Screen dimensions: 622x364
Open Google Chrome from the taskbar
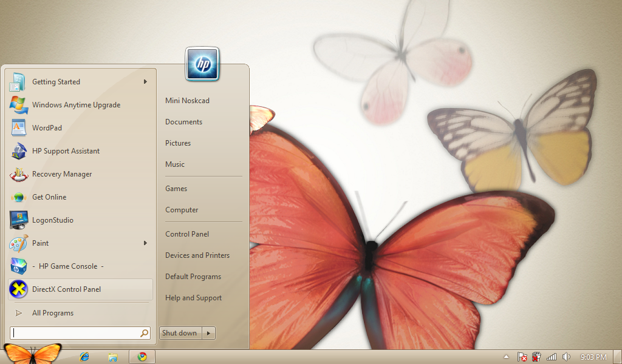point(142,357)
